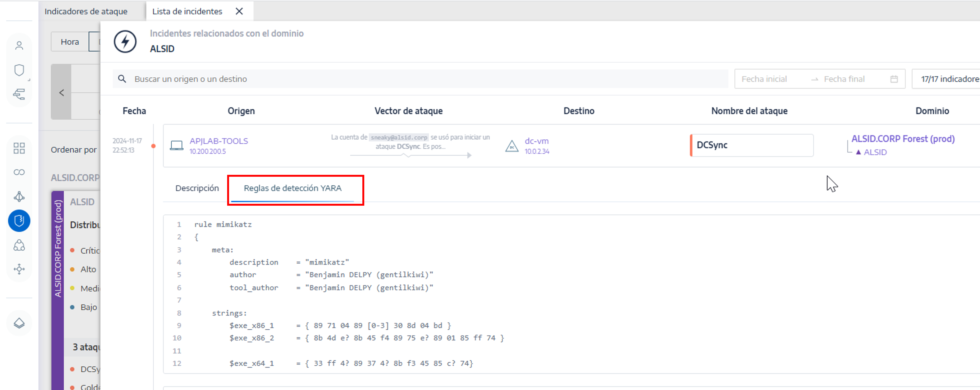Click the Fecha column header
Image resolution: width=980 pixels, height=390 pixels.
(134, 111)
